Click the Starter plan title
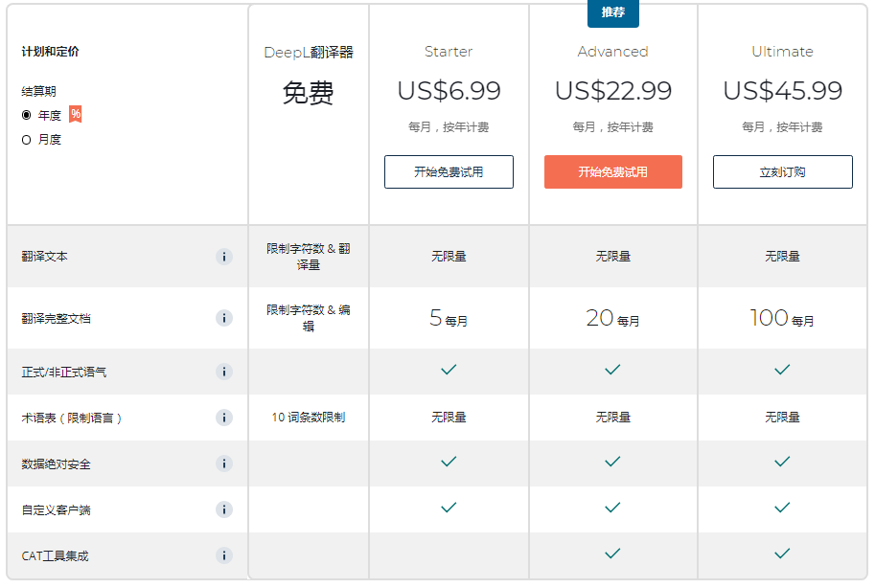Viewport: 875px width, 588px height. (449, 52)
